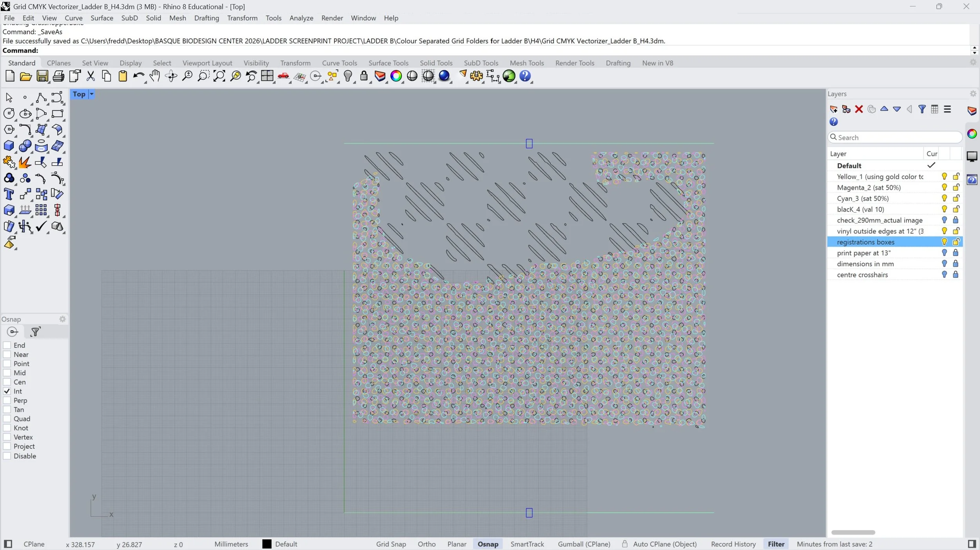Open Options with the gear icon
980x550 pixels.
pos(476,76)
